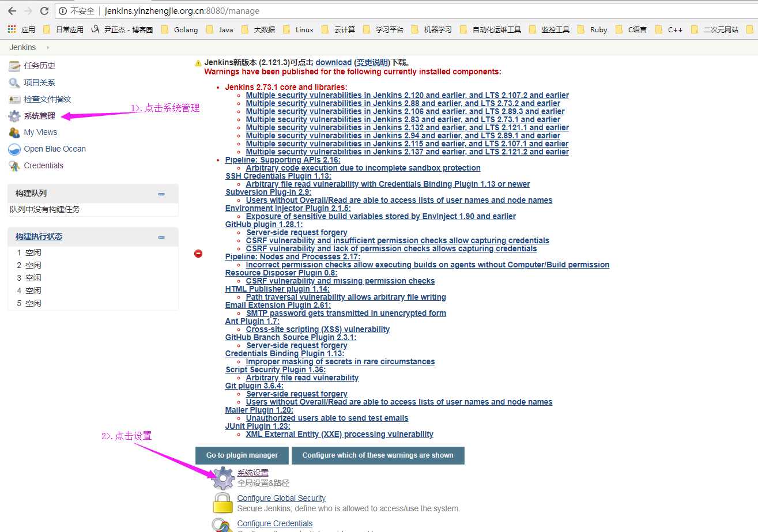
Task: Open My Views in the sidebar
Action: [x=40, y=132]
